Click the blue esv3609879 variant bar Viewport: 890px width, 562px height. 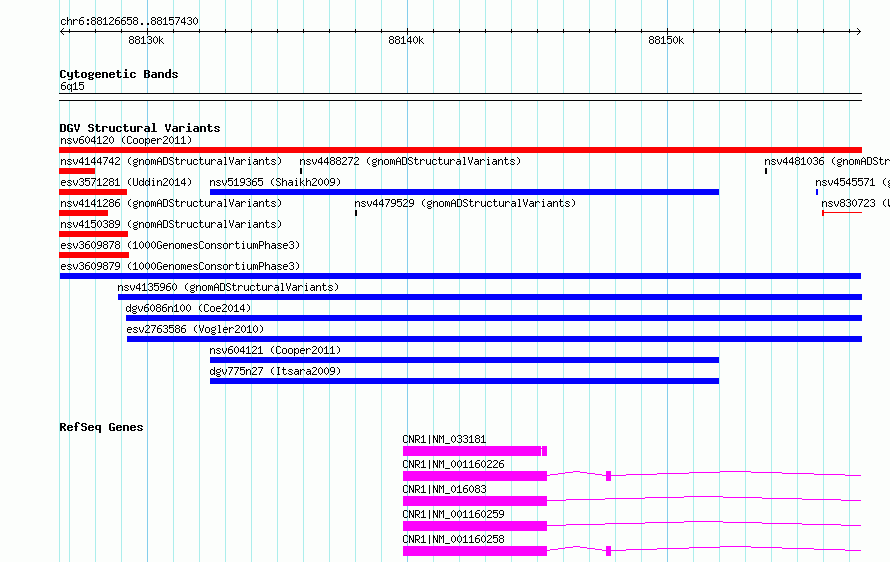coord(460,276)
